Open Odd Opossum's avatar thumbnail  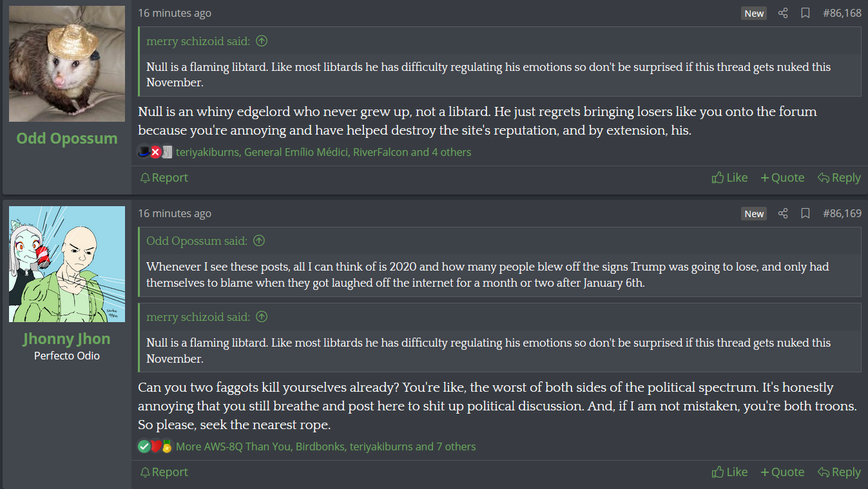click(x=67, y=64)
